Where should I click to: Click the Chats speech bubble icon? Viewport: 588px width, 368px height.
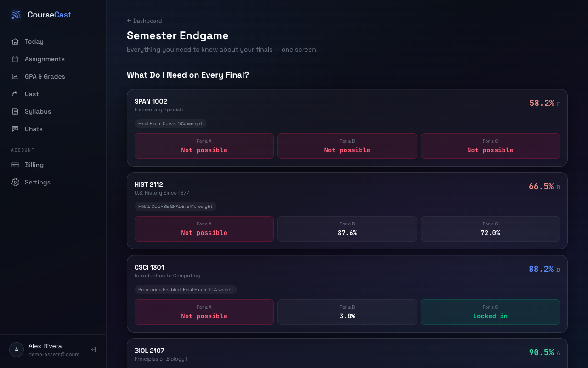point(15,129)
